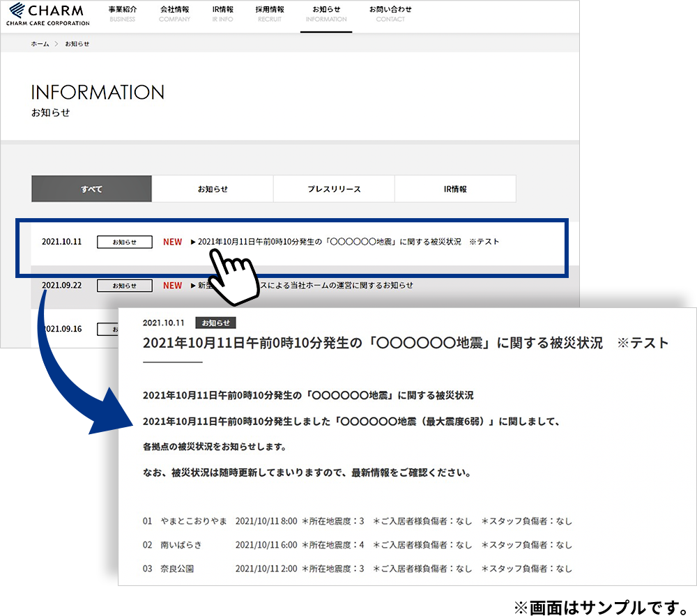Viewport: 697px width, 616px height.
Task: Select お知らせ in the top navigation bar
Action: point(326,13)
